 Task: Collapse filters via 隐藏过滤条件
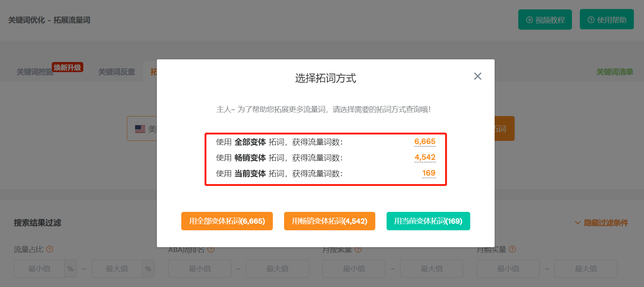tap(602, 223)
